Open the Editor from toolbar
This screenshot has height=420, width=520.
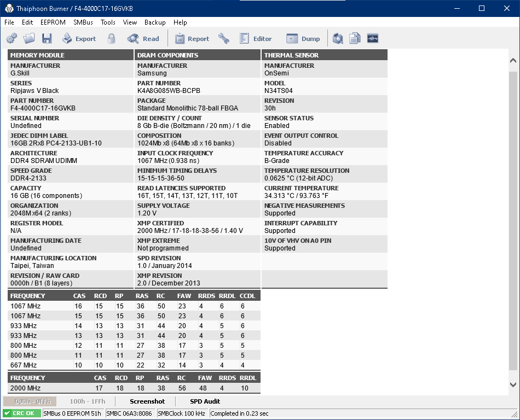click(256, 38)
